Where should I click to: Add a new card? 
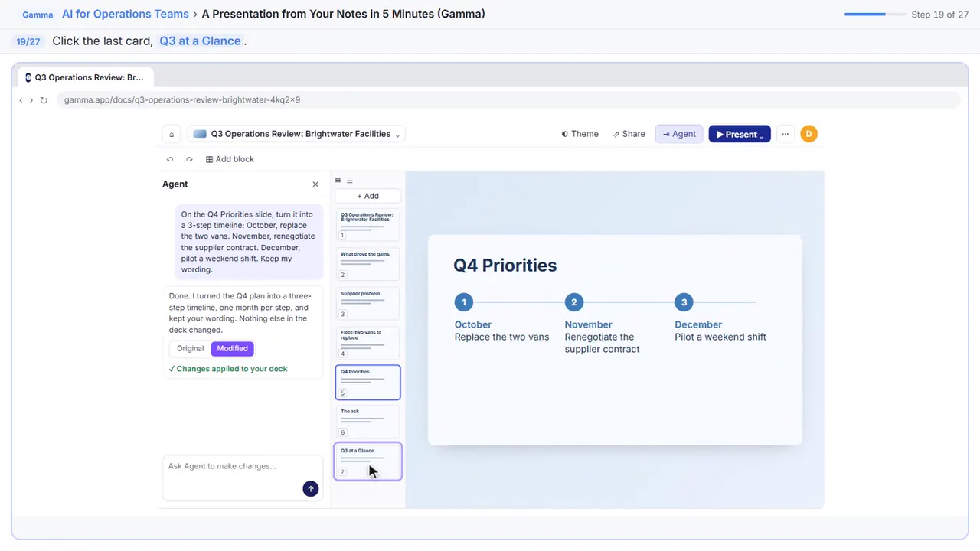click(x=367, y=196)
